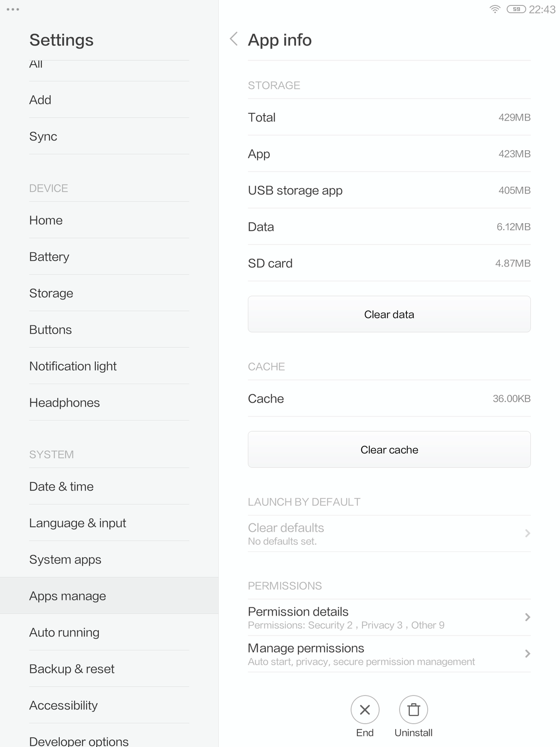Open Manage permissions chevron
Image resolution: width=560 pixels, height=747 pixels.
(527, 654)
